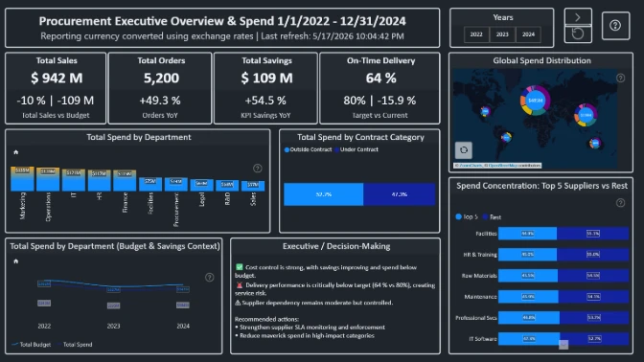Image resolution: width=644 pixels, height=362 pixels.
Task: Select the IT department bar
Action: click(x=74, y=180)
